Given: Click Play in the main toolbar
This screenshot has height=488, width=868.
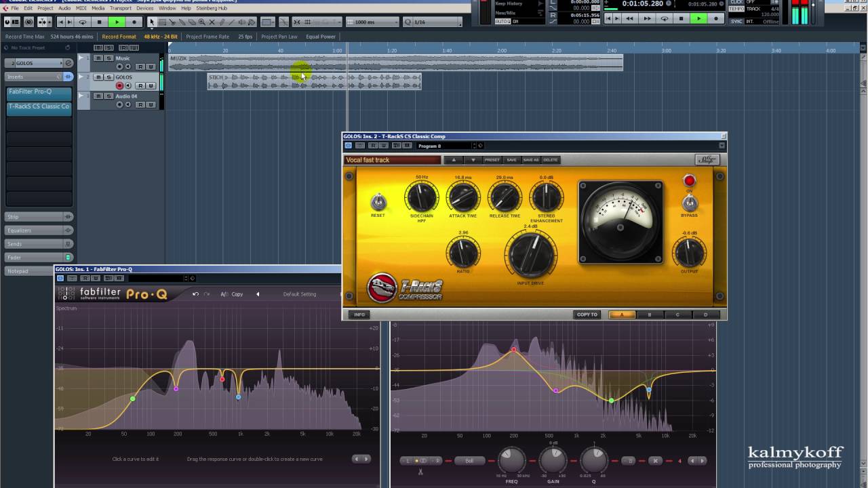Looking at the screenshot, I should tap(117, 22).
